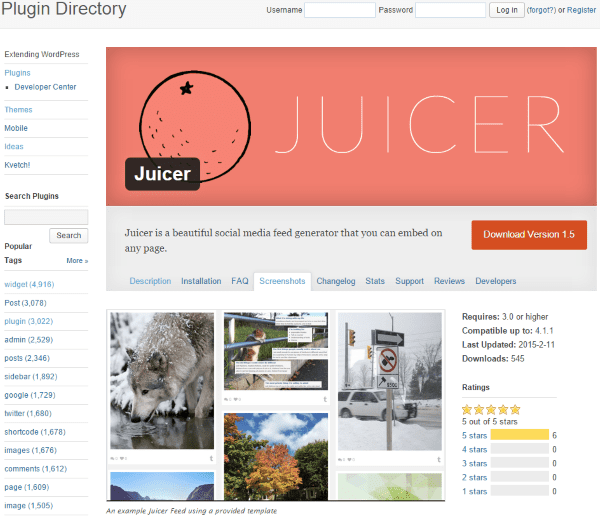This screenshot has height=516, width=600.
Task: Open the wolf drinking screenshot thumbnail
Action: point(162,380)
